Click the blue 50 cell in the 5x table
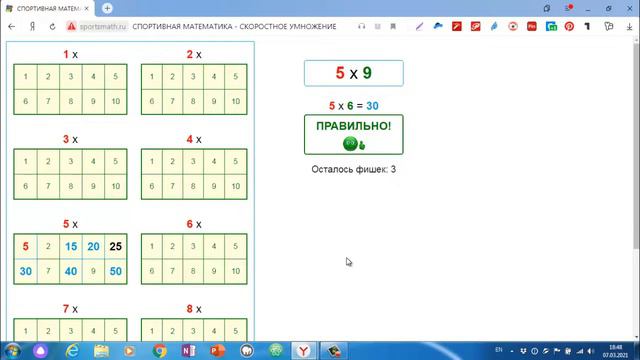640x360 pixels. (x=116, y=271)
